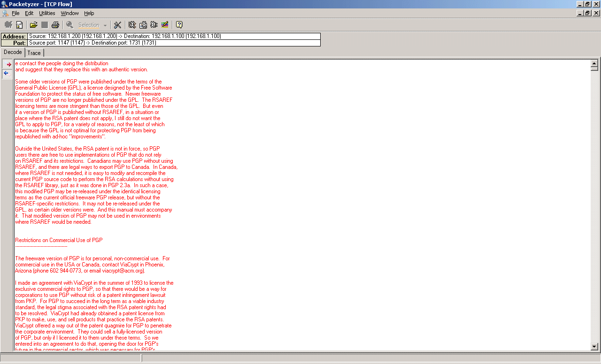This screenshot has height=364, width=601.
Task: Click the Packetyzer icon in menu bar
Action: click(x=5, y=13)
